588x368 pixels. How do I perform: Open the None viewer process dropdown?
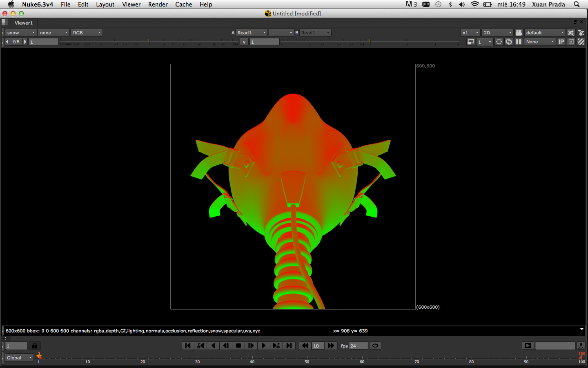540,42
